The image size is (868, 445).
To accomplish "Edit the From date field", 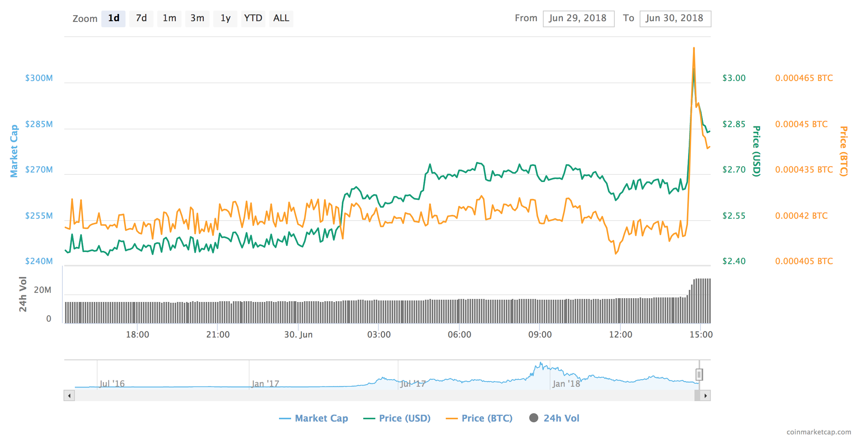I will point(578,19).
